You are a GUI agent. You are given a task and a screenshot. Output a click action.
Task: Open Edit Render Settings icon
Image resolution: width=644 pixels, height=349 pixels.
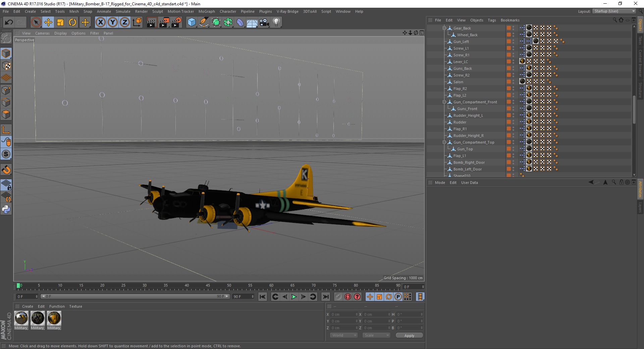click(x=176, y=22)
